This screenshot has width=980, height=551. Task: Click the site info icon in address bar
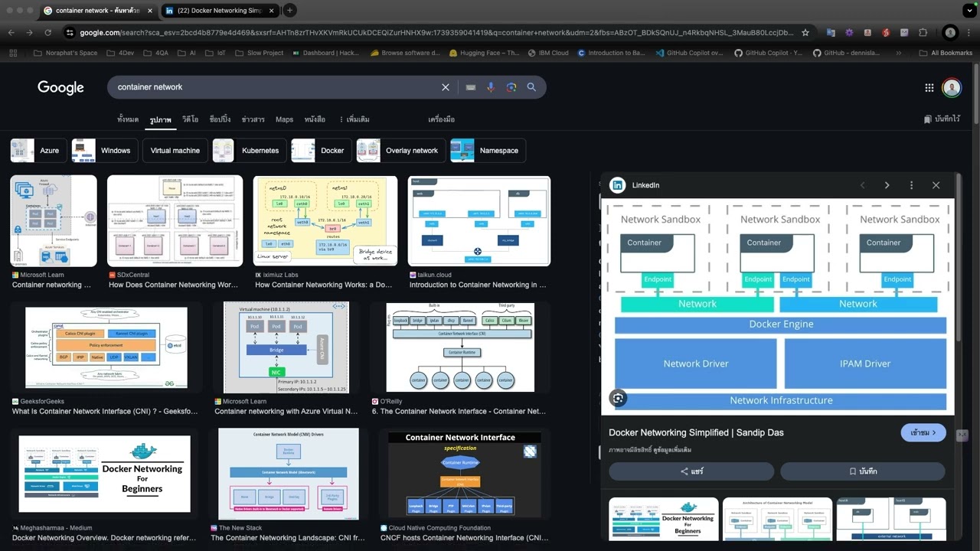[70, 33]
